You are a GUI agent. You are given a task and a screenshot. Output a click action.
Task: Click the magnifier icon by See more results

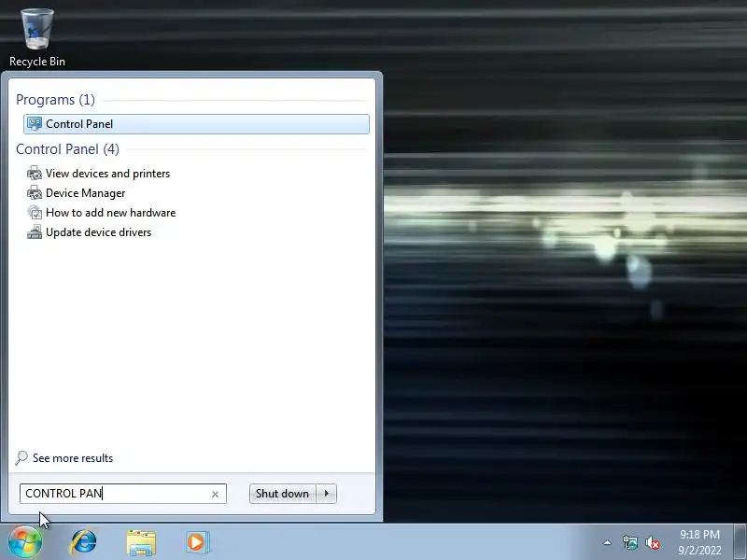(21, 458)
